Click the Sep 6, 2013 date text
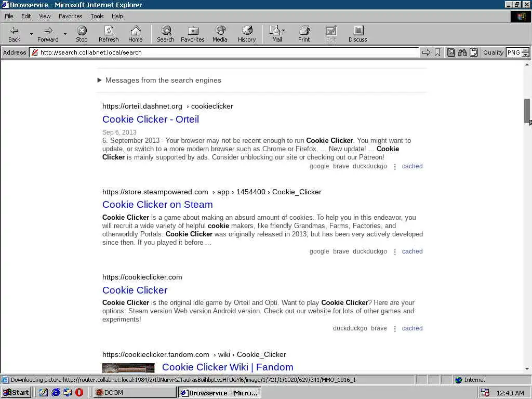Screen dimensions: 532x399 pos(119,132)
